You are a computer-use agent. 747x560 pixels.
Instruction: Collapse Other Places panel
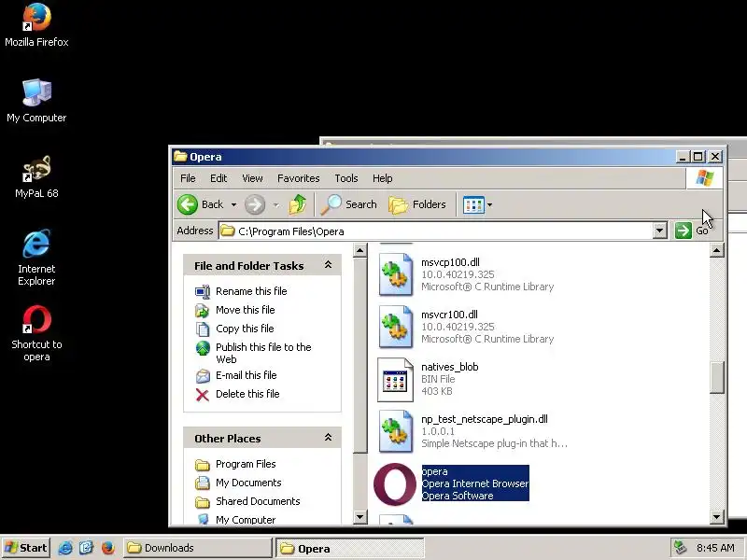point(329,437)
